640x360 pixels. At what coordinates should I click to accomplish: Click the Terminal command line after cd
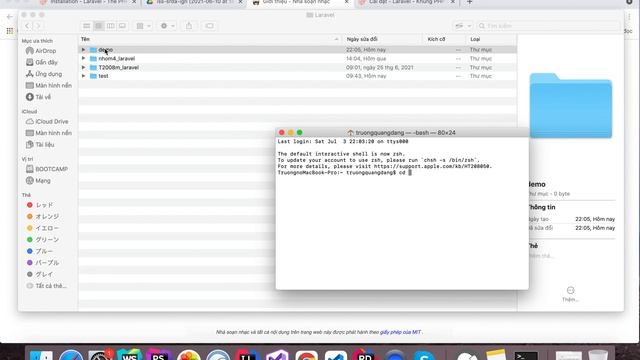(410, 173)
